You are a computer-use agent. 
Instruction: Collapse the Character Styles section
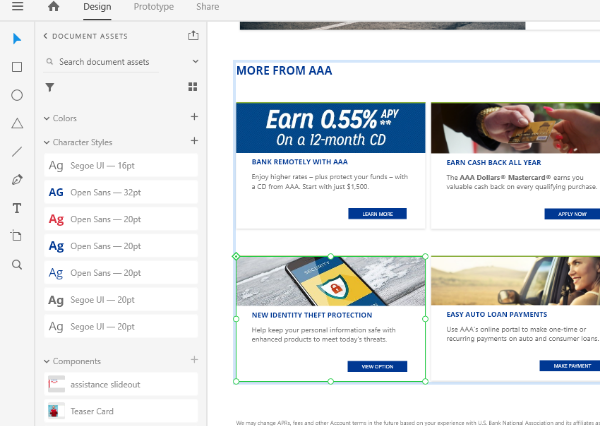point(47,142)
